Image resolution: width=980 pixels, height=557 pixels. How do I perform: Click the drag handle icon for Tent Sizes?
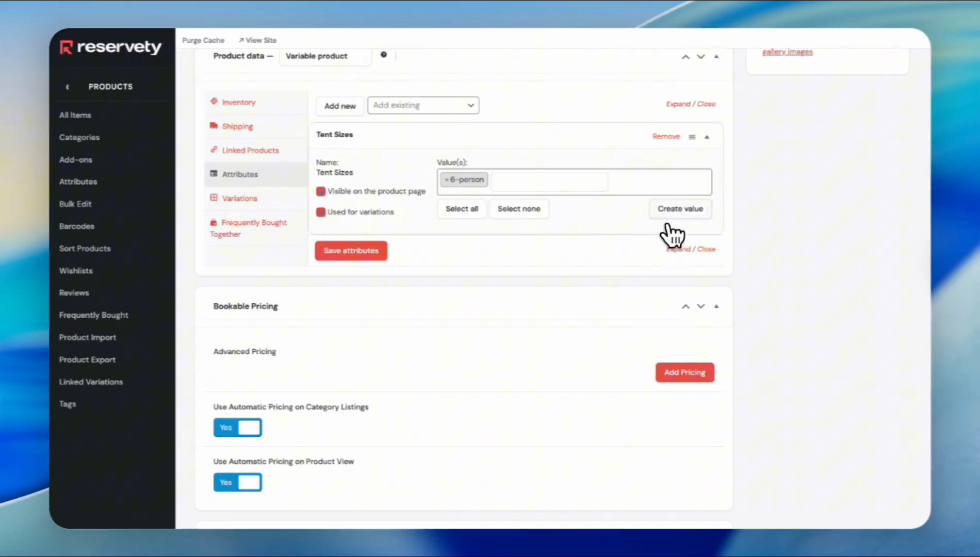pyautogui.click(x=692, y=137)
